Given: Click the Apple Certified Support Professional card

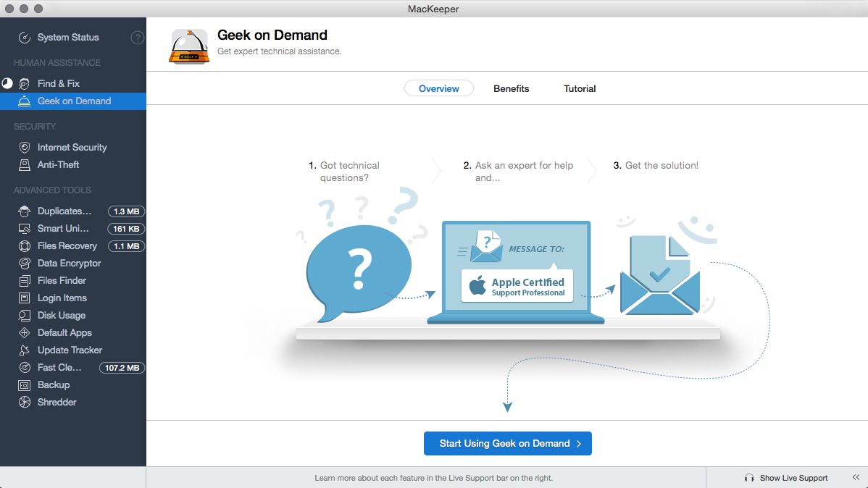Looking at the screenshot, I should [x=517, y=286].
